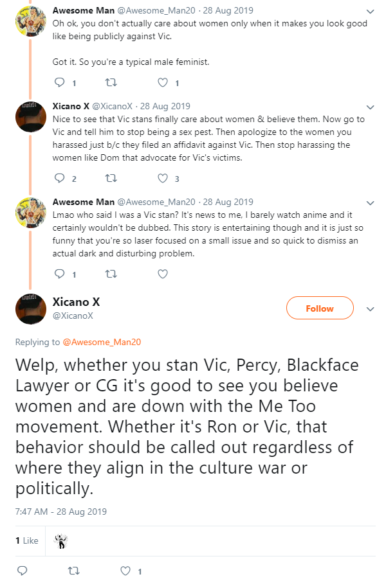
Task: Retweet the Lmao who said tweet
Action: point(111,274)
